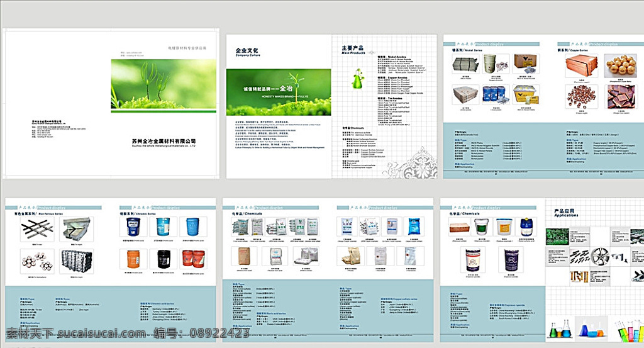Select the company name 苏州全冶金属材料有限公司 on cover
This screenshot has width=644, height=348.
(164, 141)
